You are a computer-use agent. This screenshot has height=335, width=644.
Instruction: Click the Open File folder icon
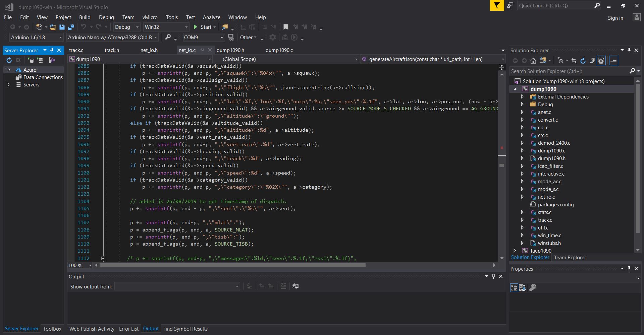point(53,27)
